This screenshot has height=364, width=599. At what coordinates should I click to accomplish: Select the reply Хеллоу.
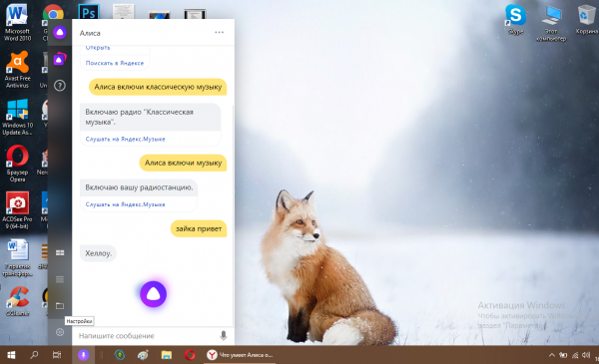pyautogui.click(x=98, y=253)
